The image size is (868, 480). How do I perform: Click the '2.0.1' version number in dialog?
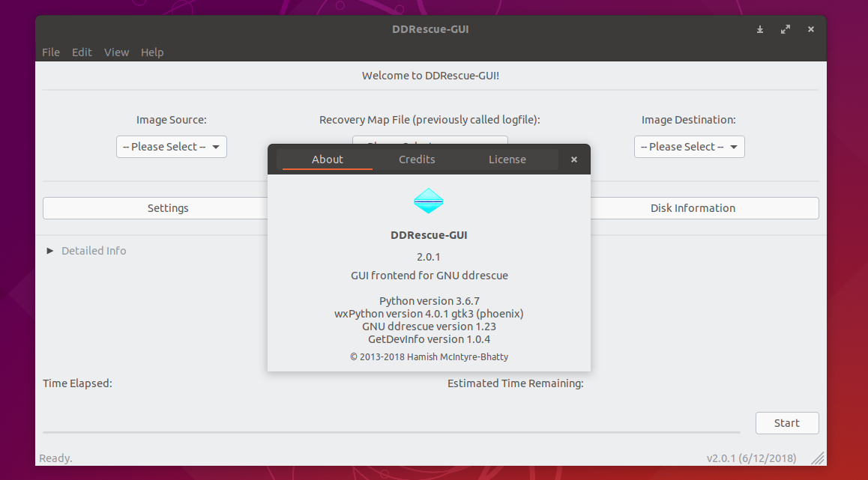point(429,257)
